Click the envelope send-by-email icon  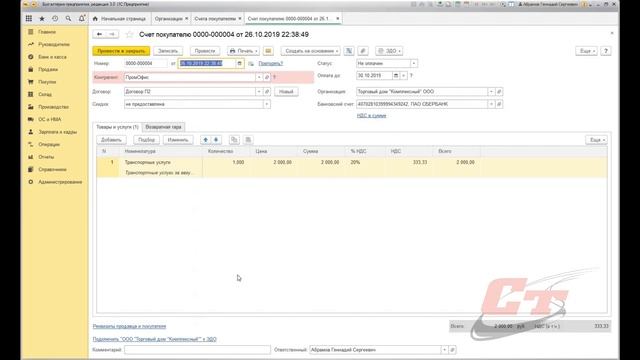[x=268, y=51]
